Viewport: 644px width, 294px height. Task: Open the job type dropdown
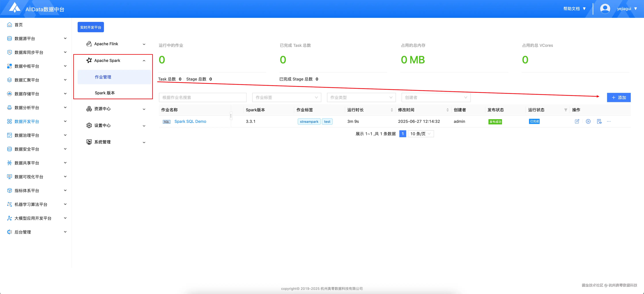[x=361, y=97]
